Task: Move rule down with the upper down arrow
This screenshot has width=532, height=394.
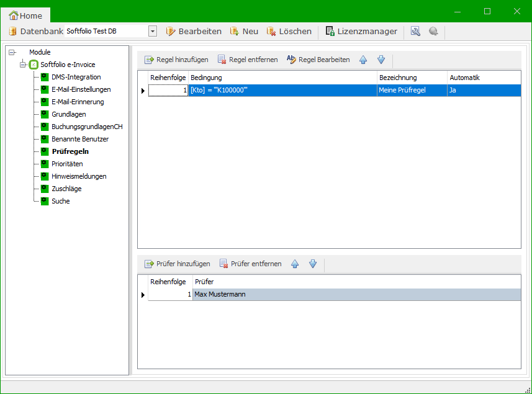Action: tap(381, 60)
